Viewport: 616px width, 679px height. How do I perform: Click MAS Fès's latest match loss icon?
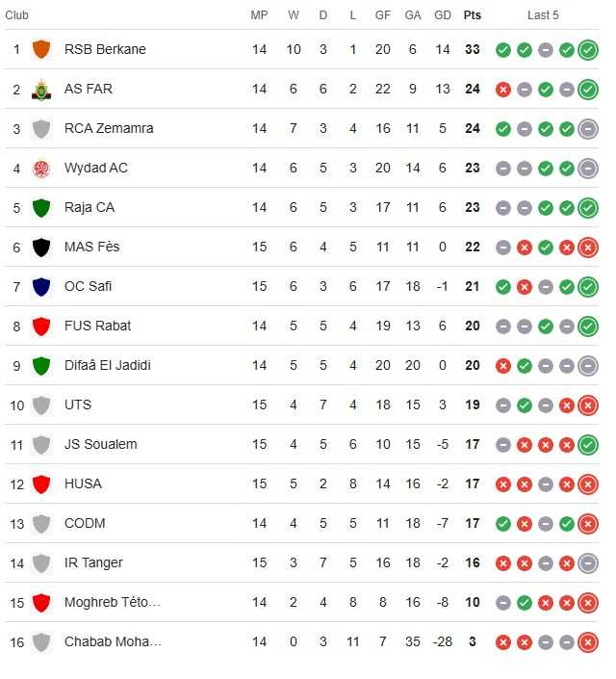tap(588, 248)
